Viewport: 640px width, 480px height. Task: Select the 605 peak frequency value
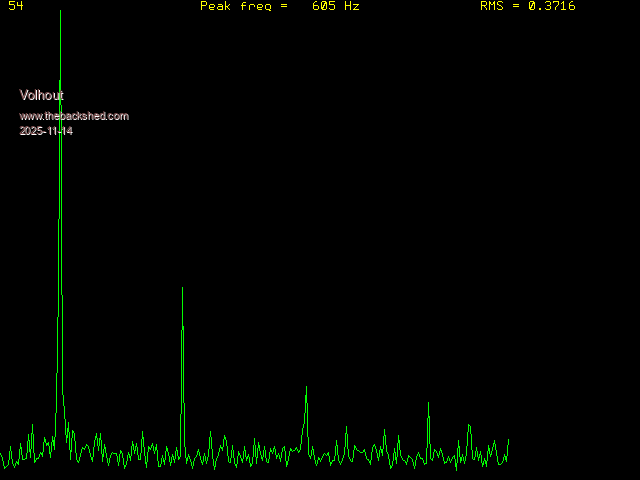[323, 6]
